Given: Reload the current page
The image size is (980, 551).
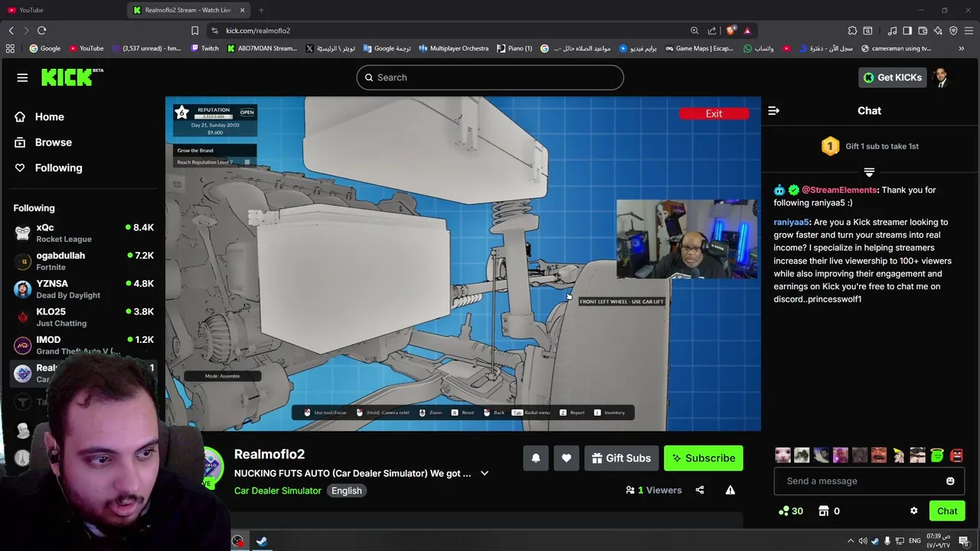Looking at the screenshot, I should pyautogui.click(x=41, y=31).
